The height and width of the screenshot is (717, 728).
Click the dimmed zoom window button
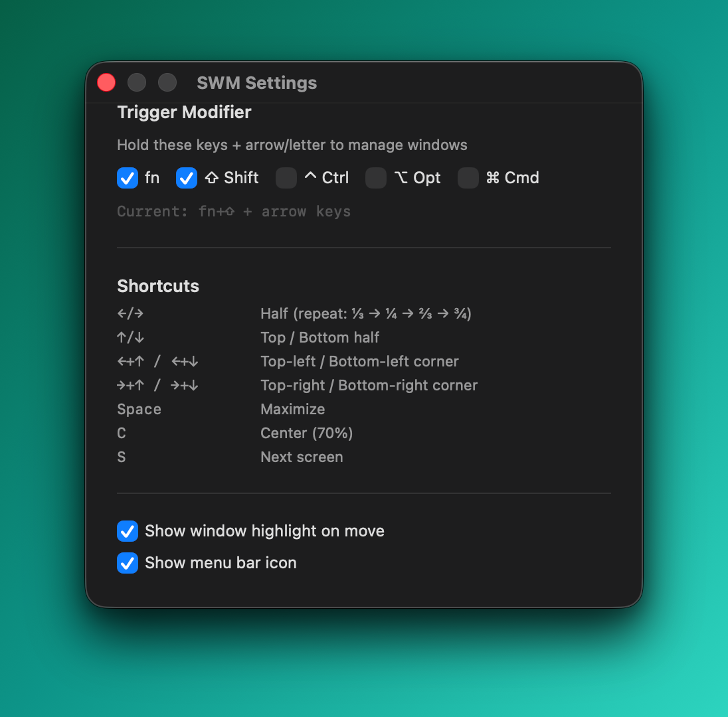pos(167,83)
